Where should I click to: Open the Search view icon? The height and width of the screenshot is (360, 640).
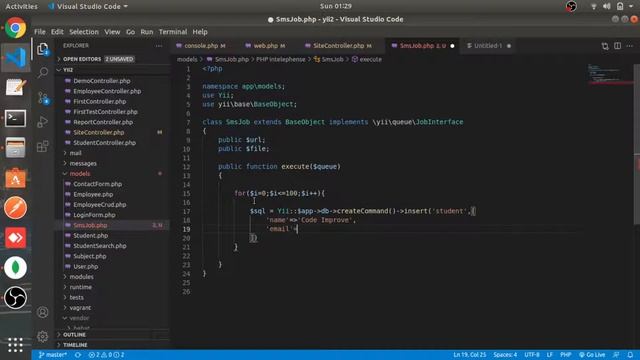point(42,73)
